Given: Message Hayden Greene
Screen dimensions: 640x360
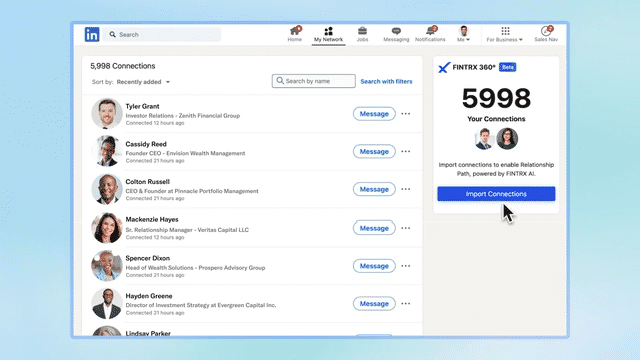Looking at the screenshot, I should click(x=374, y=304).
